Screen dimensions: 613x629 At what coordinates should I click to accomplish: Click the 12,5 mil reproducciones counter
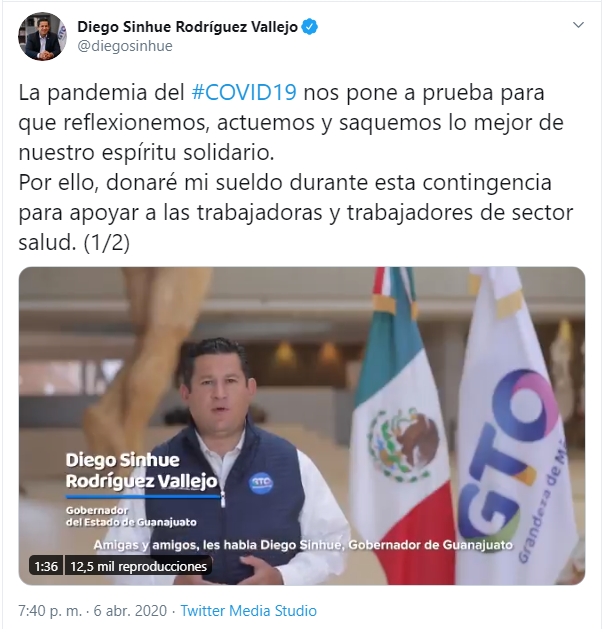[138, 566]
